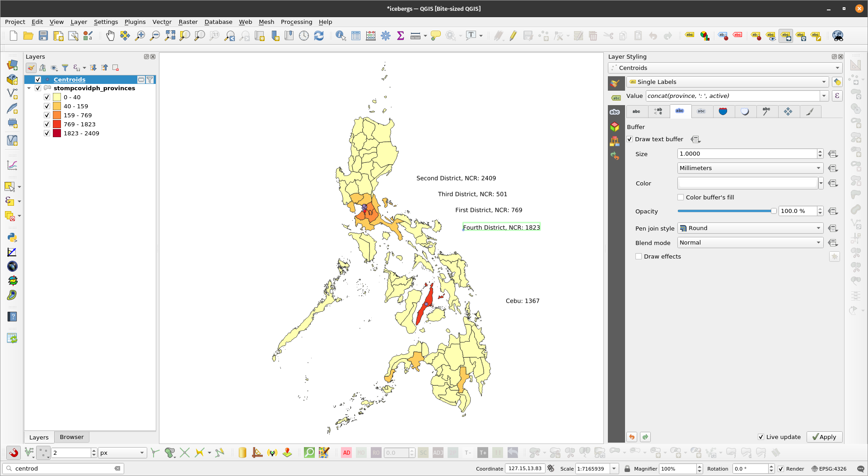This screenshot has height=476, width=868.
Task: Click the buffer Opacity slider
Action: [x=726, y=211]
